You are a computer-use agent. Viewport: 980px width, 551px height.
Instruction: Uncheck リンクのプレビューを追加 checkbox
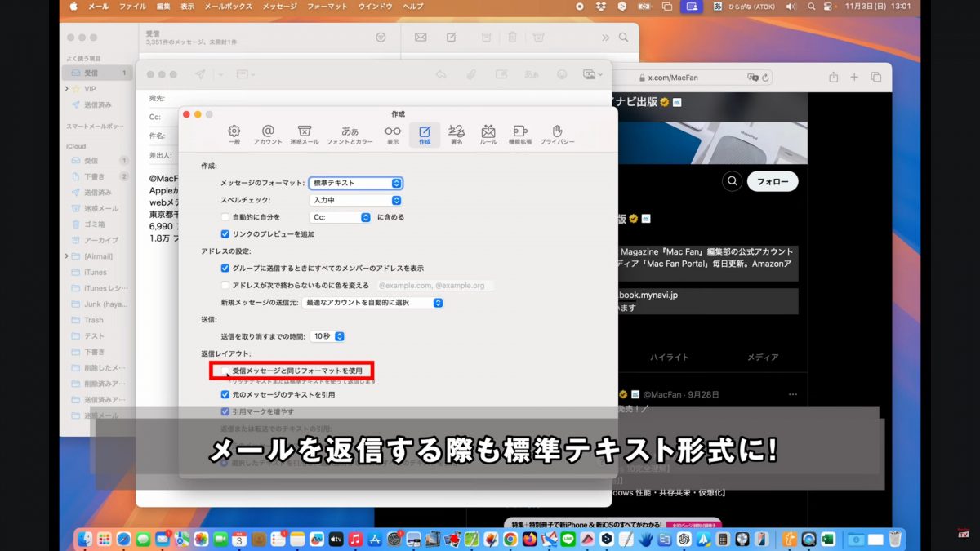click(225, 233)
